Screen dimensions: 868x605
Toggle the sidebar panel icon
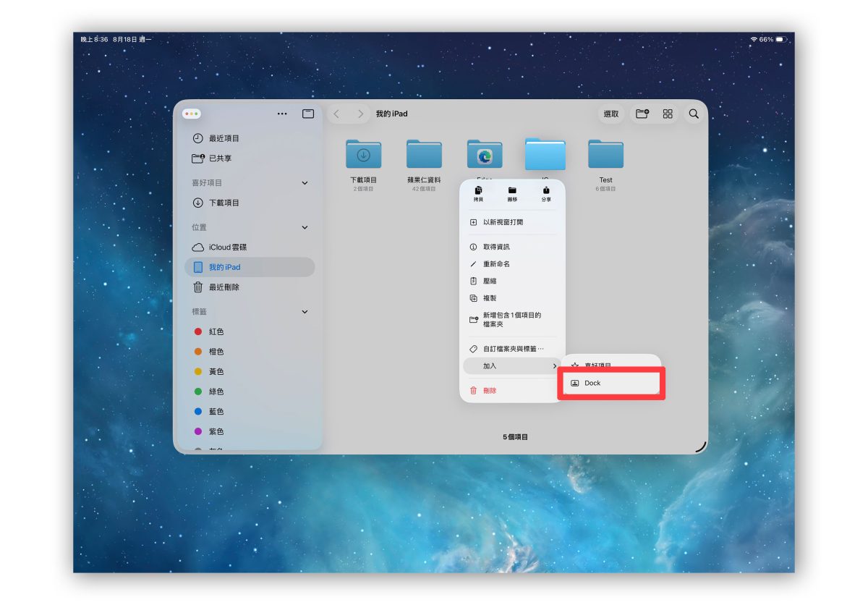308,114
